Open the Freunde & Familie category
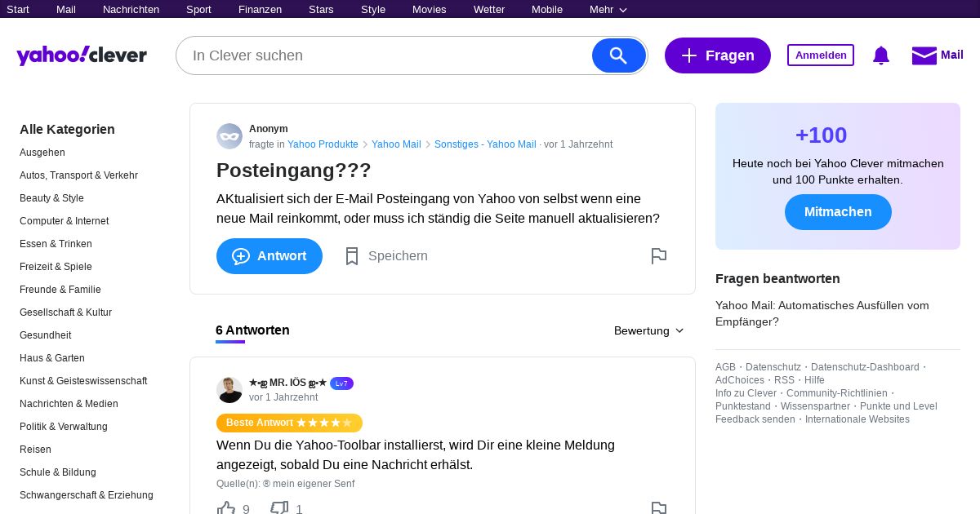 point(60,290)
